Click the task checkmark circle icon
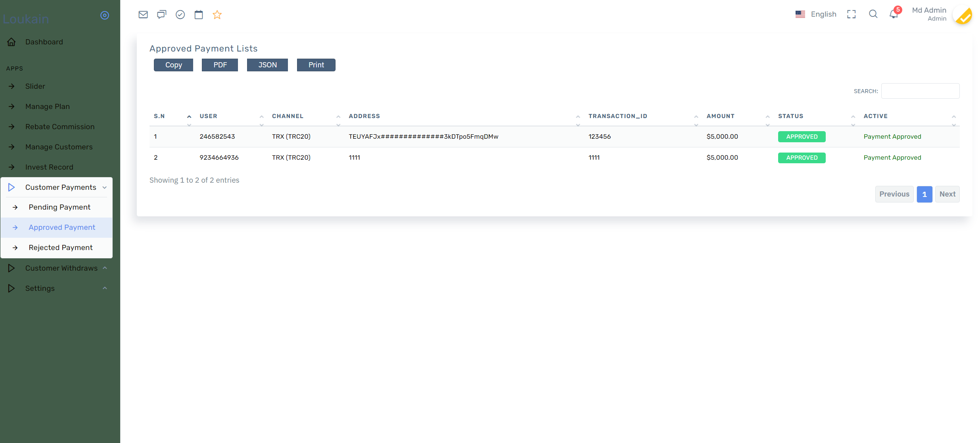The width and height of the screenshot is (980, 443). (180, 15)
